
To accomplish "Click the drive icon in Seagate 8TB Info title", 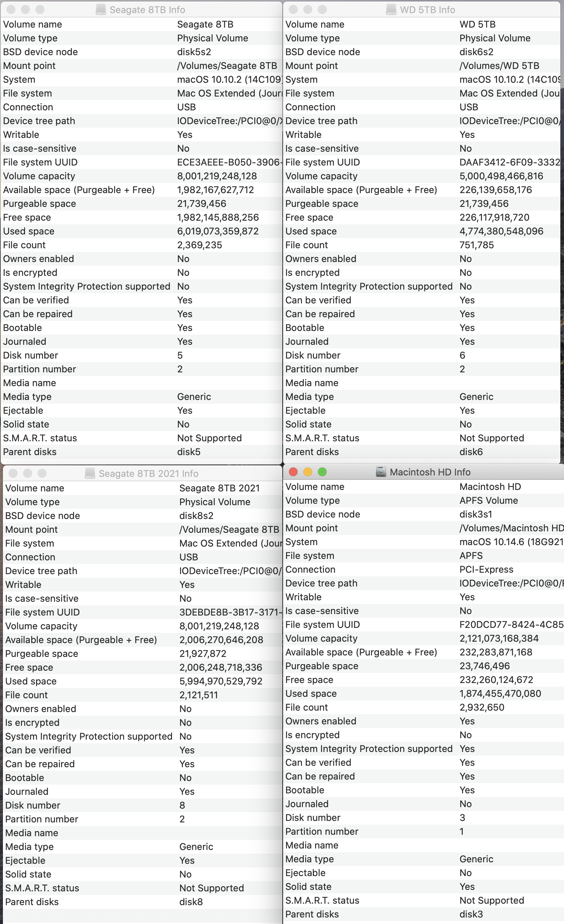I will pyautogui.click(x=101, y=10).
